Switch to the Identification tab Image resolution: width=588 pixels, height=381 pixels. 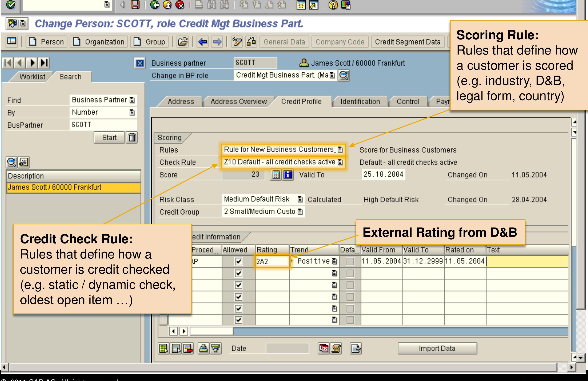360,101
